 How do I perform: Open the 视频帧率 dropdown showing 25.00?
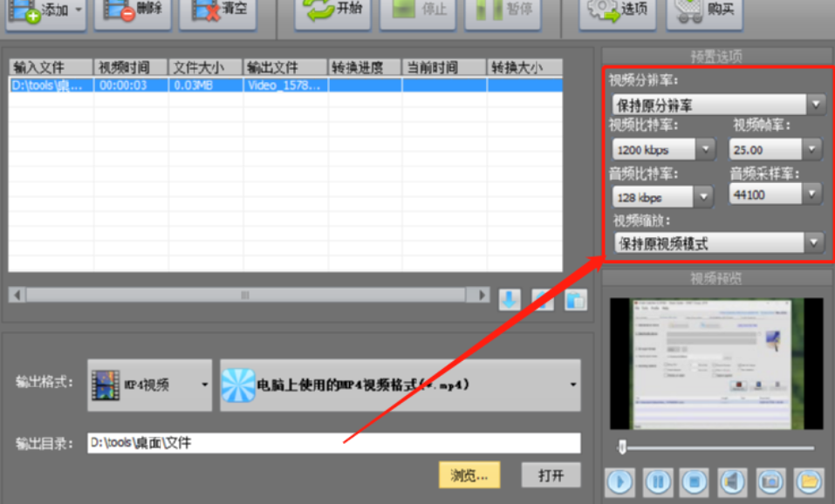[x=776, y=150]
